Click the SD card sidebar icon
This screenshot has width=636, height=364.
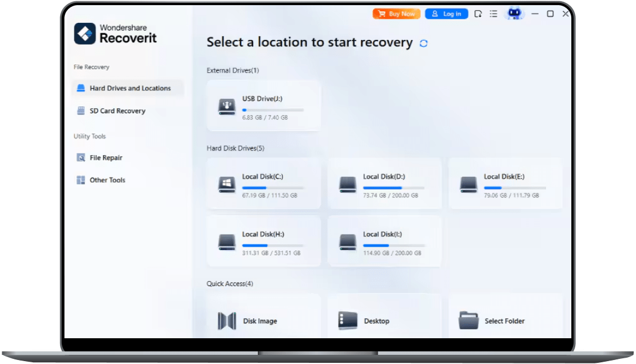81,110
